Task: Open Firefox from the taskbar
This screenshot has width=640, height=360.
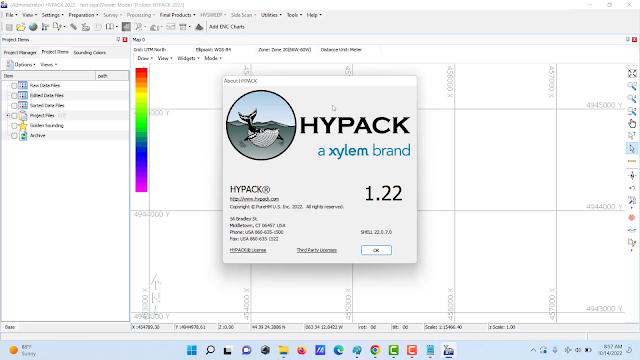Action: point(302,350)
